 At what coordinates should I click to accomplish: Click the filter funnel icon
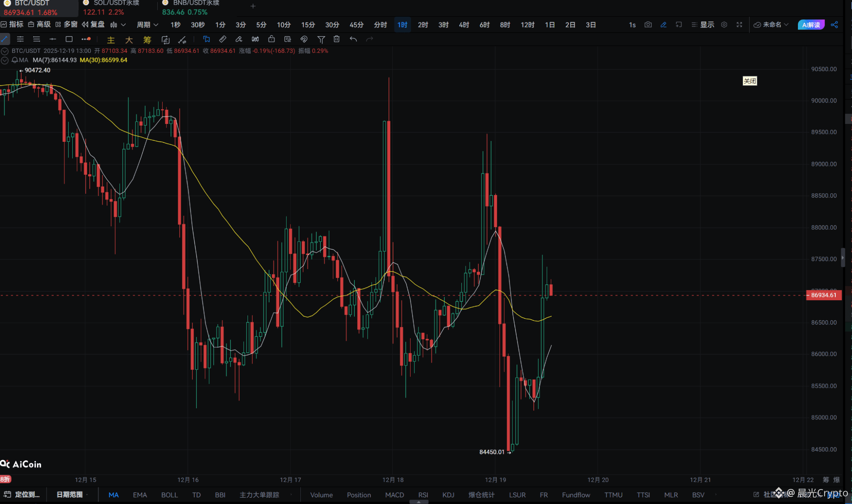pos(321,39)
